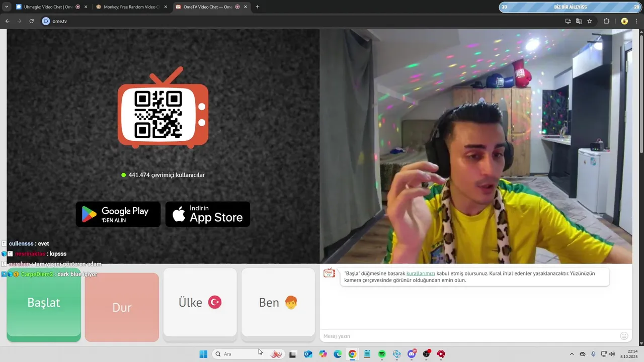Click the chat message "nesrinaktas : kıpsss"
Viewport: 644px width, 362px height.
[x=40, y=254]
